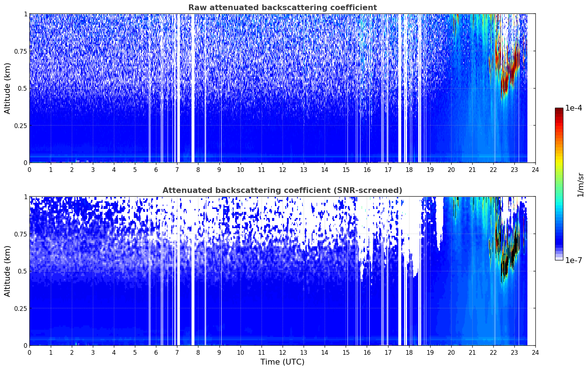Screen dimensions: 588x370
Task: Click hour tick '21' on raw plot
Action: coord(472,170)
